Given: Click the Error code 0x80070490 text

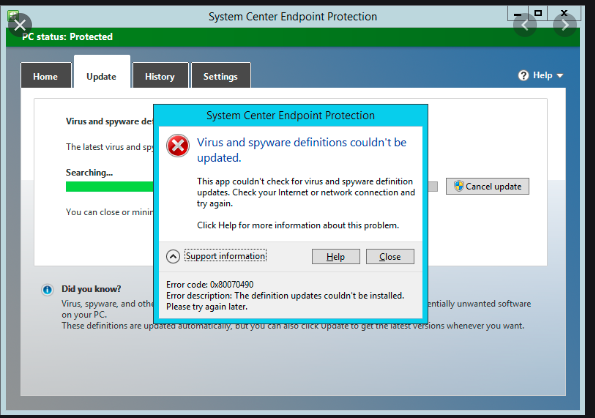Looking at the screenshot, I should pos(210,284).
